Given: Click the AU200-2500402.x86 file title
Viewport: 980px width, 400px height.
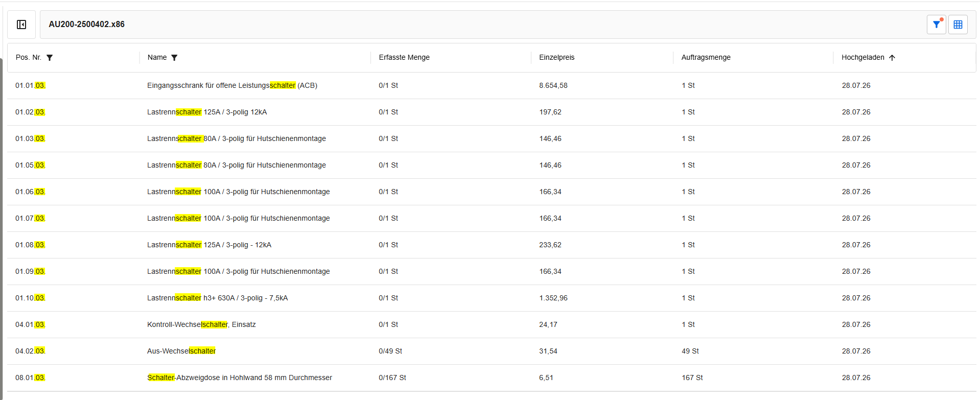Looking at the screenshot, I should pos(87,24).
